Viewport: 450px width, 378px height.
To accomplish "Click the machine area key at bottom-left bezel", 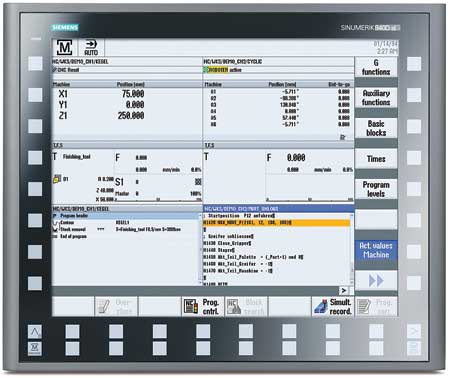I will coord(35,348).
